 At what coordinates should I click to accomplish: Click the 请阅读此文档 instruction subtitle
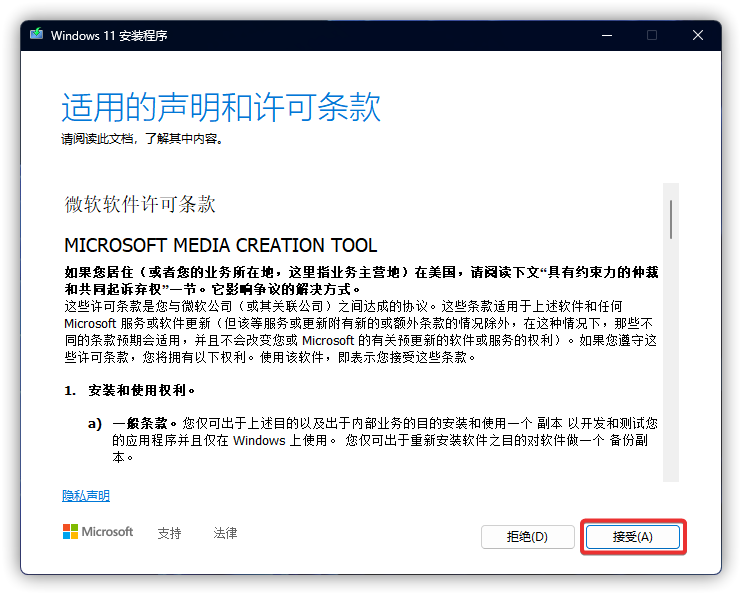141,139
